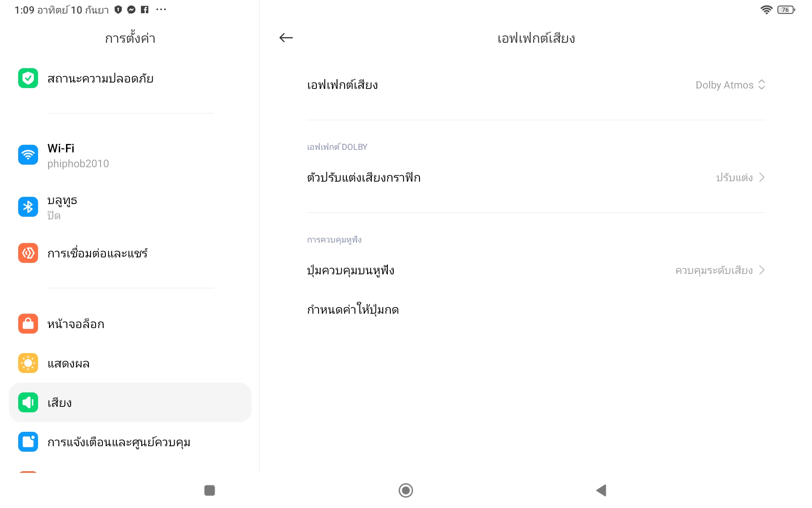Open the Bluetooth icon entry
Screen dimensions: 812x508
point(28,207)
